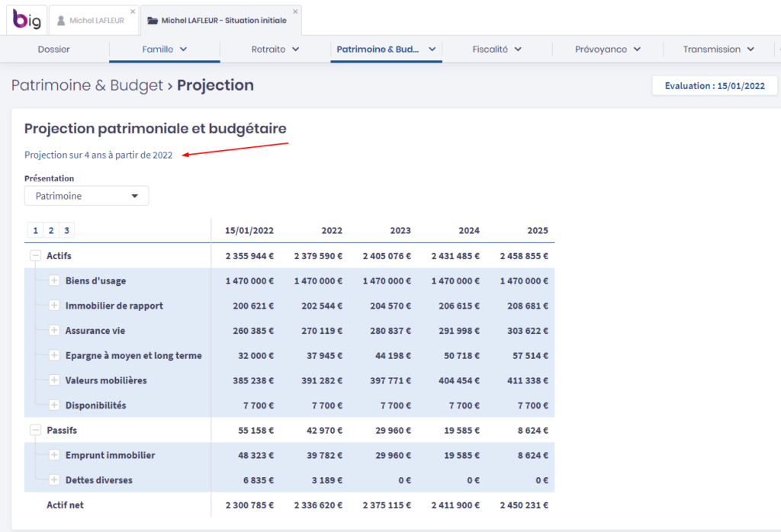Open the Fiscalité menu
This screenshot has width=781, height=532.
pyautogui.click(x=497, y=50)
